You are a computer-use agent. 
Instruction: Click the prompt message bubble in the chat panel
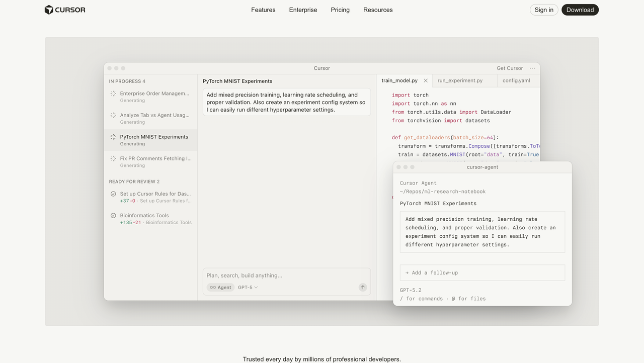287,102
